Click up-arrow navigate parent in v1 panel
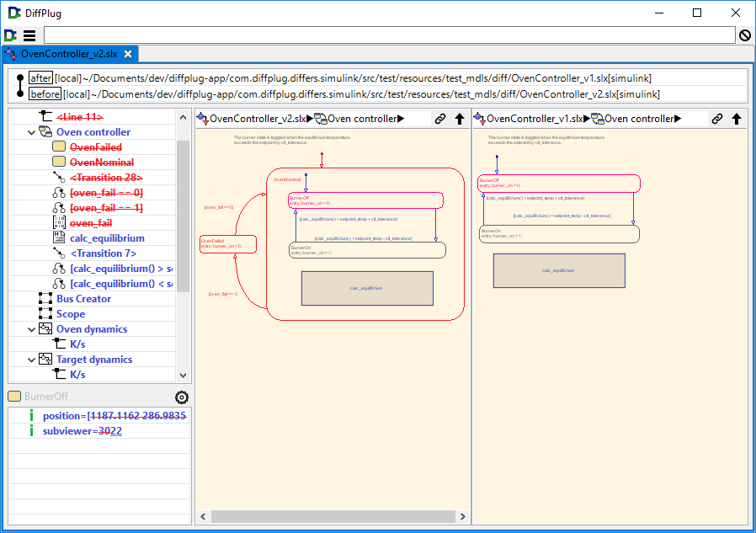The width and height of the screenshot is (756, 533). [737, 119]
